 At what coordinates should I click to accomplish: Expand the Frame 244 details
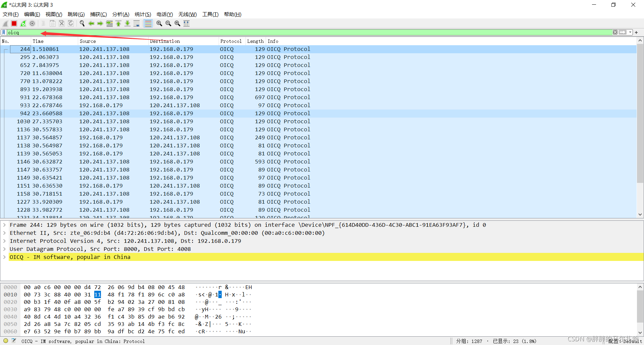(x=4, y=225)
